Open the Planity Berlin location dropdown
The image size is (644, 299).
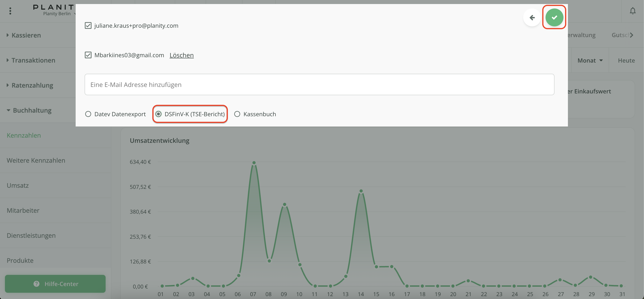coord(59,14)
